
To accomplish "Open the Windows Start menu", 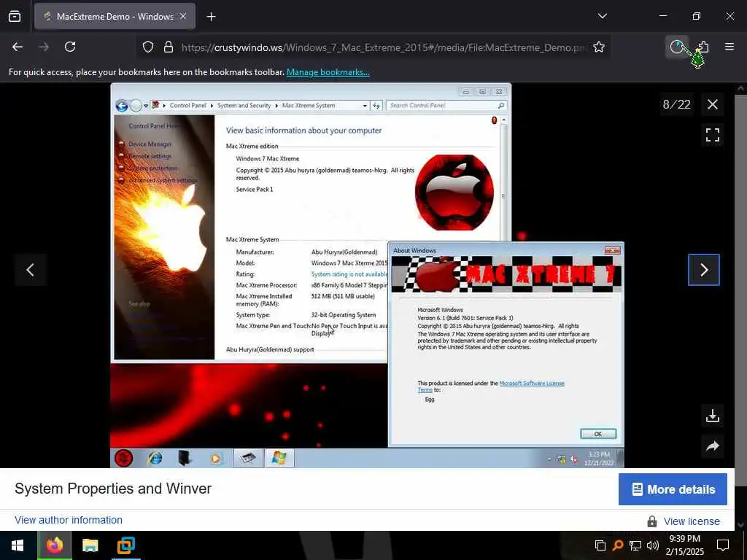I will (18, 545).
